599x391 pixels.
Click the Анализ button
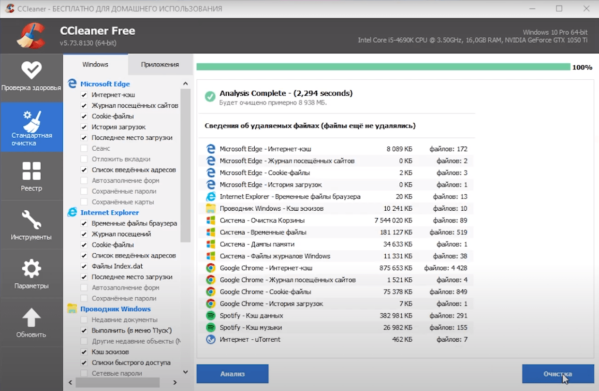point(232,373)
